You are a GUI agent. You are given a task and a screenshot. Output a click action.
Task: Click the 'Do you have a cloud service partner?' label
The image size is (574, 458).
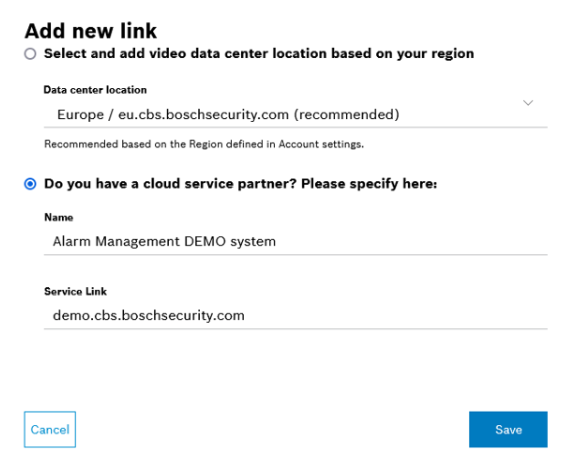[x=241, y=184]
